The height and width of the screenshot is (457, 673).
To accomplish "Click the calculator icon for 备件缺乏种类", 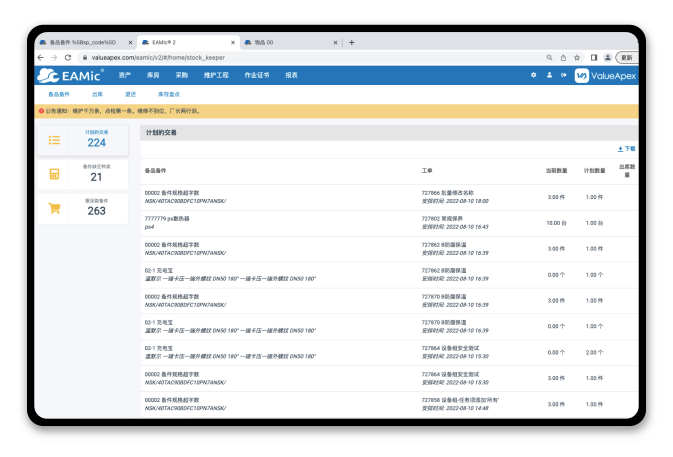I will (54, 173).
